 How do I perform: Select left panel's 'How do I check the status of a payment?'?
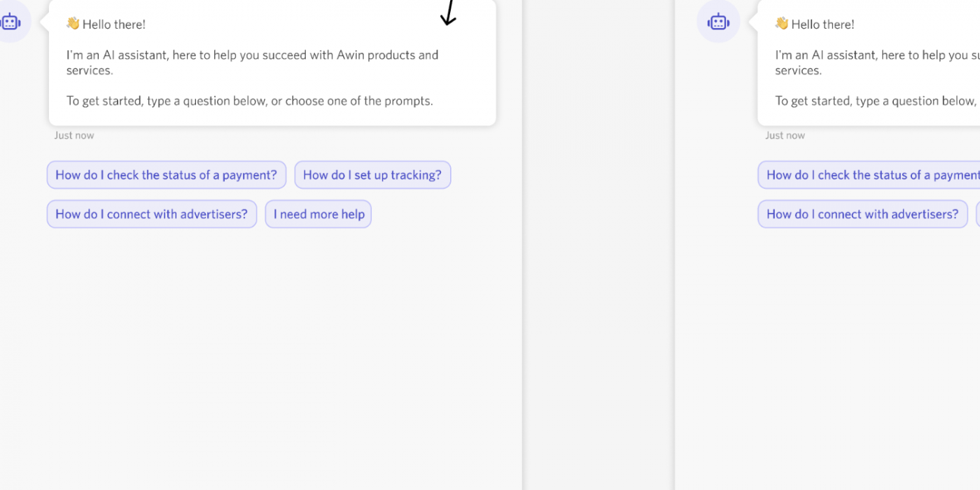coord(166,175)
